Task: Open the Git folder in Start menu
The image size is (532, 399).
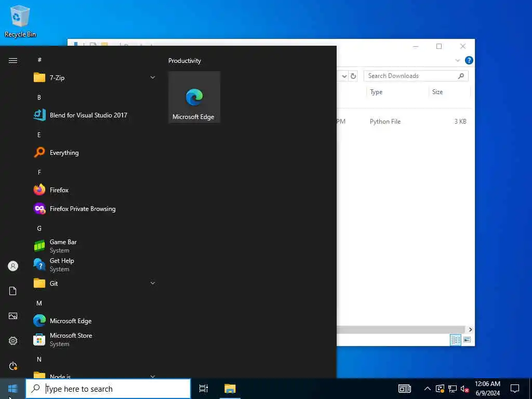Action: coord(95,283)
